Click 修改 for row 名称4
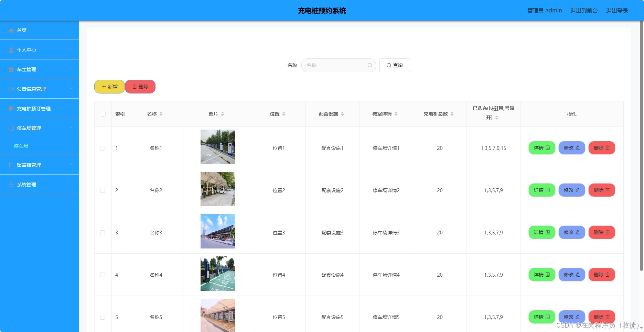 (572, 275)
